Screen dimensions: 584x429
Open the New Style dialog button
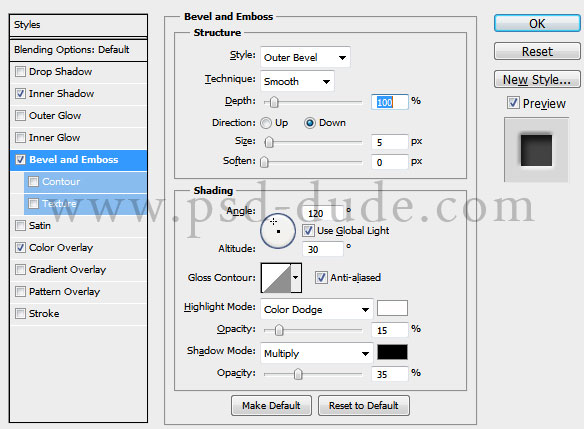coord(537,79)
